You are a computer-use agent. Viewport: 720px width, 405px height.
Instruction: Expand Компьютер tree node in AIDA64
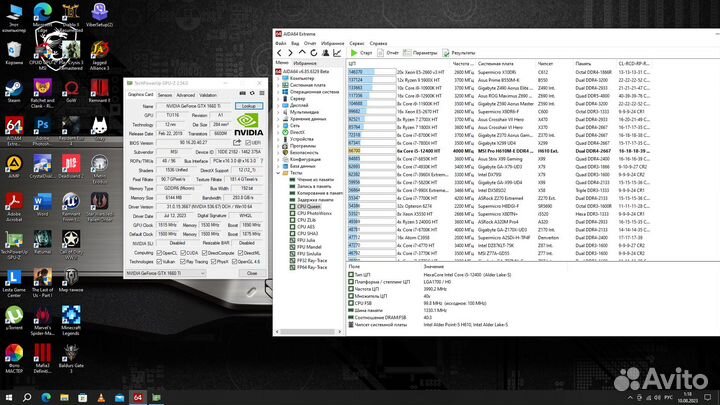click(x=278, y=79)
